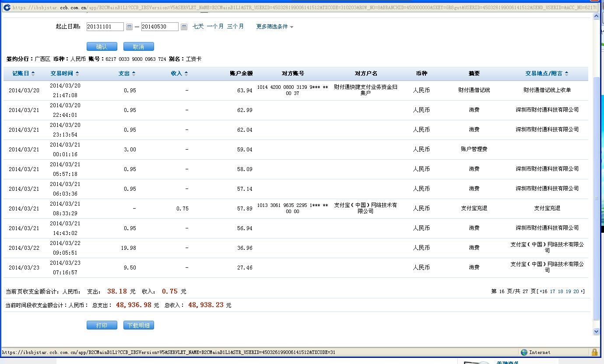Viewport: 604px width, 364px height.
Task: Sort by 记账日 column header
Action: point(23,73)
